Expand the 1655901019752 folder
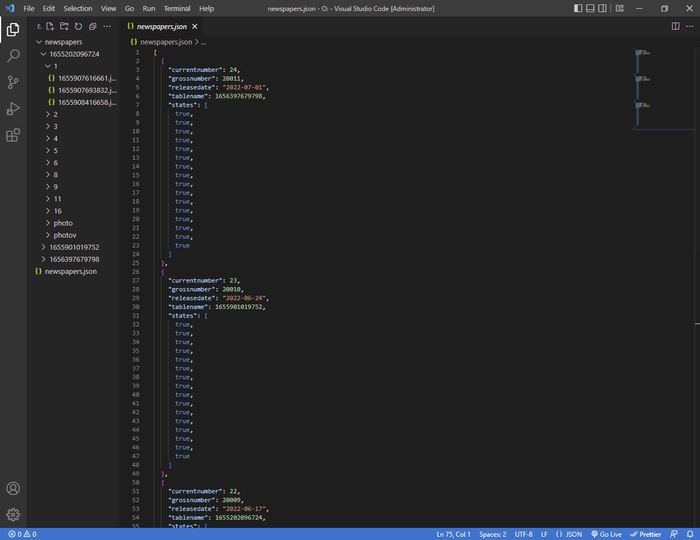Screen dimensions: 700x540 click(x=74, y=247)
